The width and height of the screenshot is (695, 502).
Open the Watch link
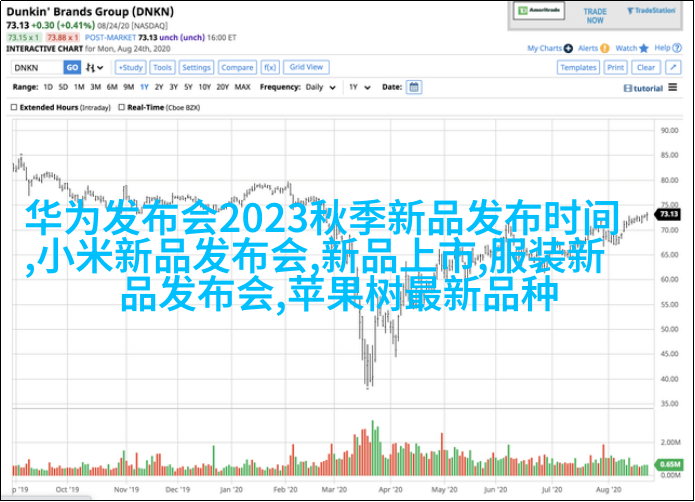(626, 48)
